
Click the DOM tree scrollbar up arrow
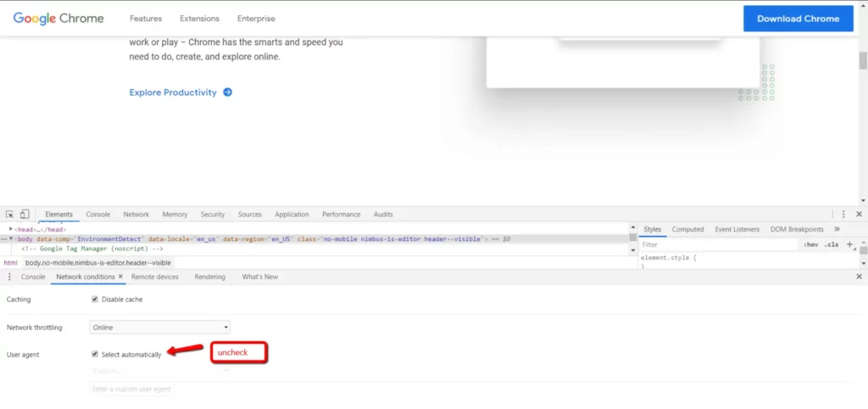pyautogui.click(x=632, y=227)
